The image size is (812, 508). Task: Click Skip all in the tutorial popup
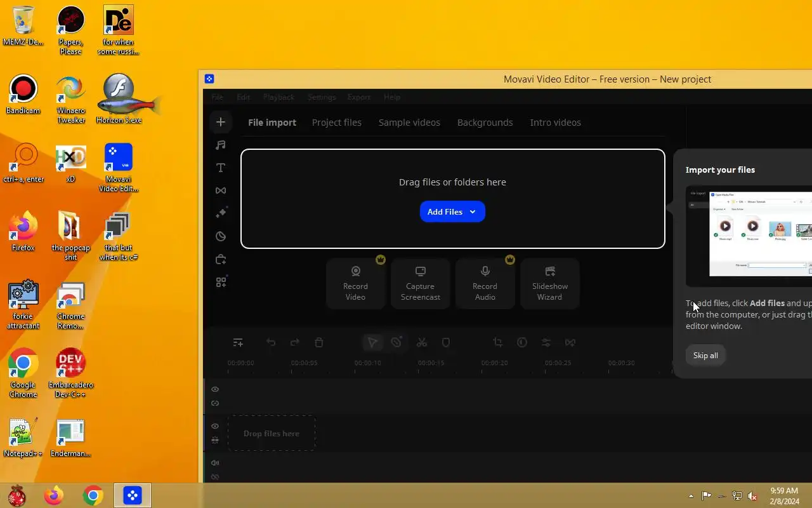(x=705, y=356)
